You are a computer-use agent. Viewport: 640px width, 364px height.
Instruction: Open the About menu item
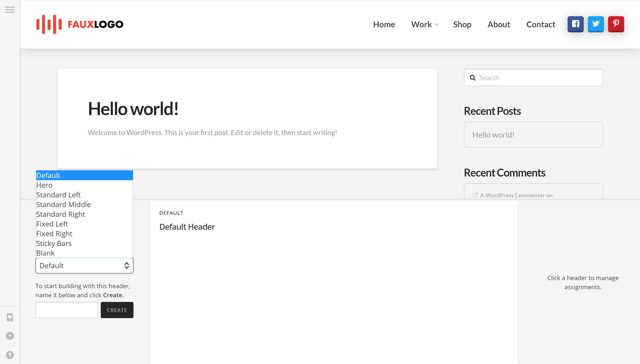[499, 24]
